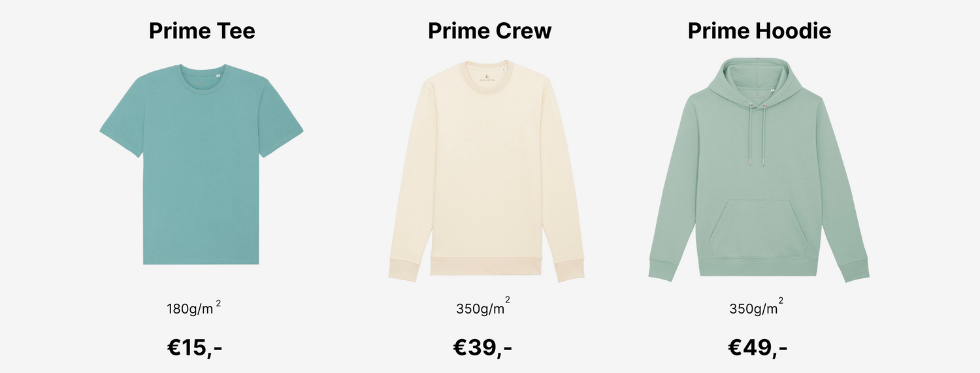Click the 180g/m² fabric weight label
Image resolution: width=980 pixels, height=373 pixels.
194,308
